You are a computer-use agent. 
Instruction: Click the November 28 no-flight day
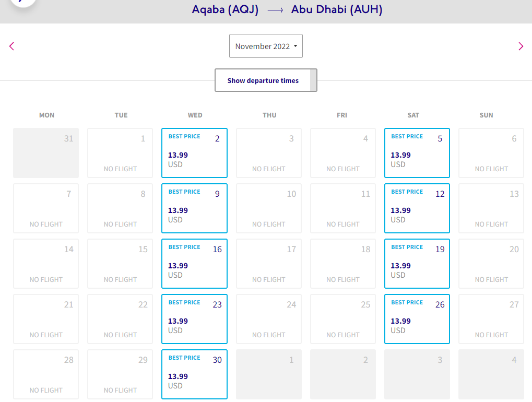point(46,374)
